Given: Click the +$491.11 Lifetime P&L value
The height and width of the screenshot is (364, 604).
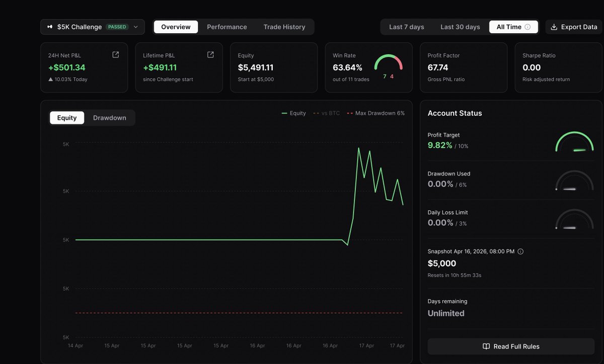Looking at the screenshot, I should coord(160,67).
